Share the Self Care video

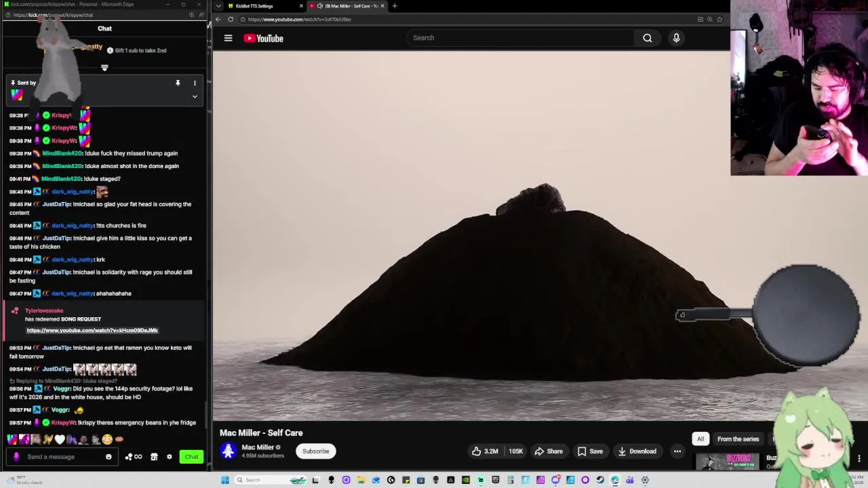pos(549,451)
